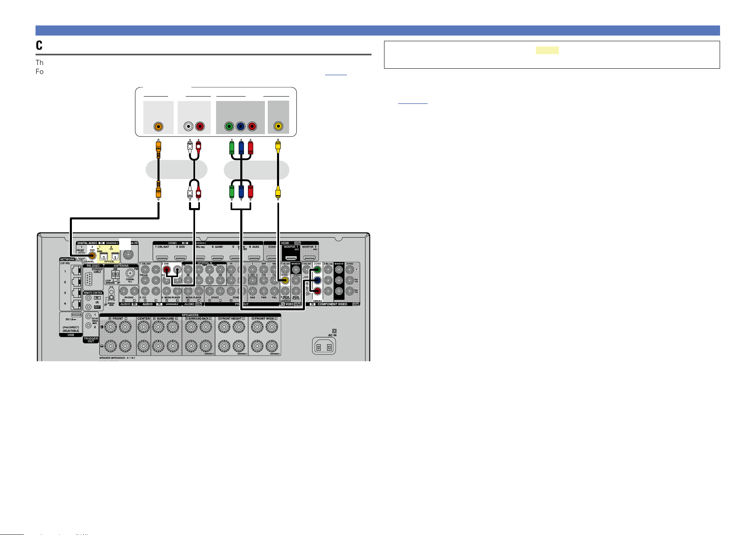Click the orange coaxial jack on the source device
Image resolution: width=756 pixels, height=535 pixels.
click(159, 126)
